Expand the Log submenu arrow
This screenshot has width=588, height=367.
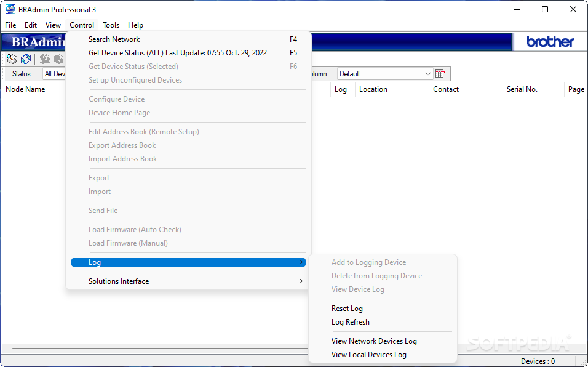(301, 262)
